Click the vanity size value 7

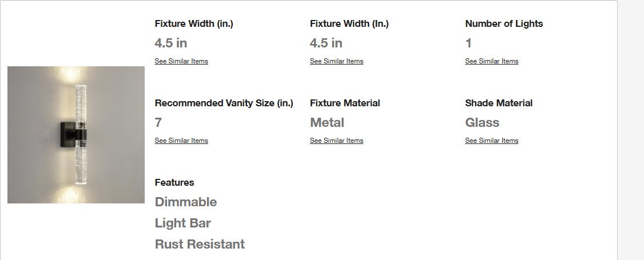(x=158, y=123)
